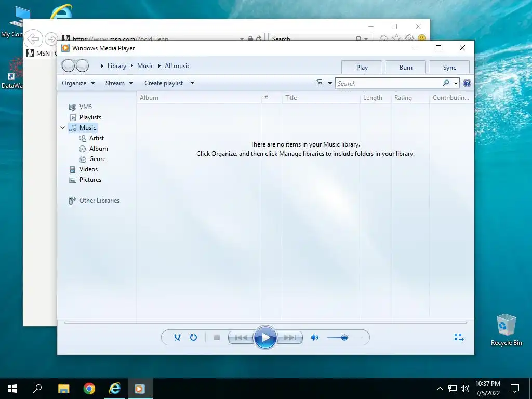Select Videos in the navigation pane
532x399 pixels.
84,169
